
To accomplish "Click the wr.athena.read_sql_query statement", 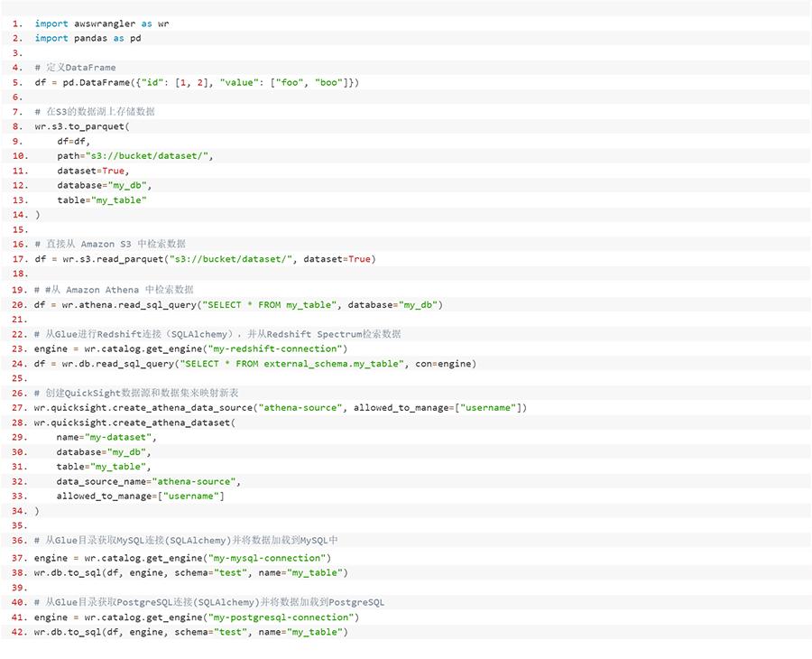I will (x=239, y=304).
